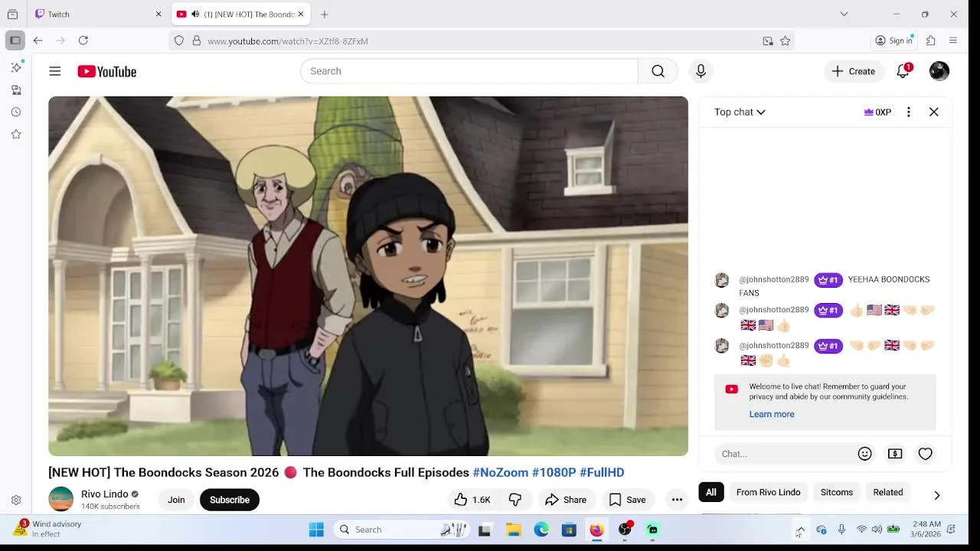Close the live chat panel

click(x=934, y=112)
